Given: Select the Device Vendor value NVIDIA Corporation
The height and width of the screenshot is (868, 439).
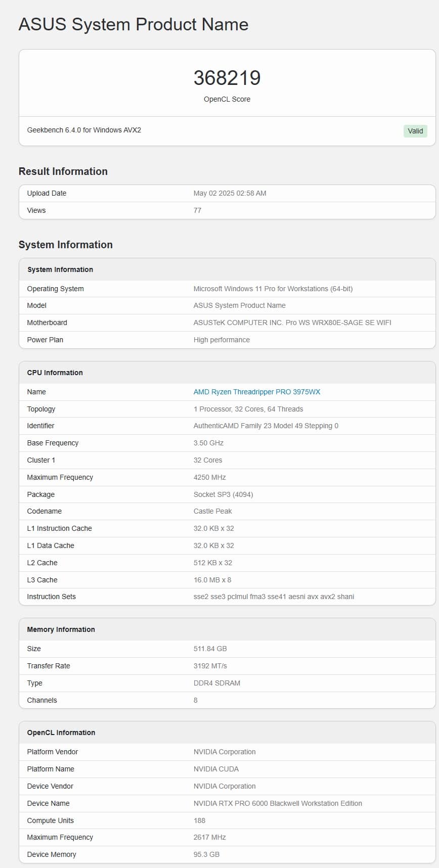Looking at the screenshot, I should coord(225,786).
